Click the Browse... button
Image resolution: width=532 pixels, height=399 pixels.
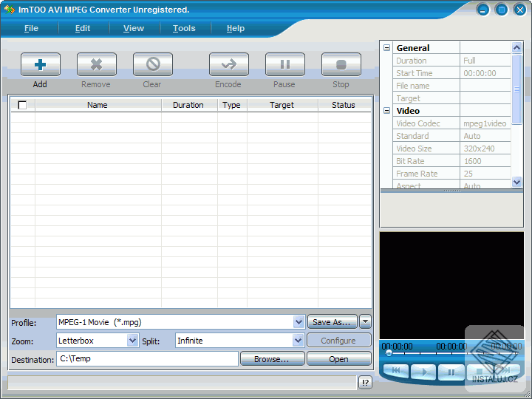272,359
